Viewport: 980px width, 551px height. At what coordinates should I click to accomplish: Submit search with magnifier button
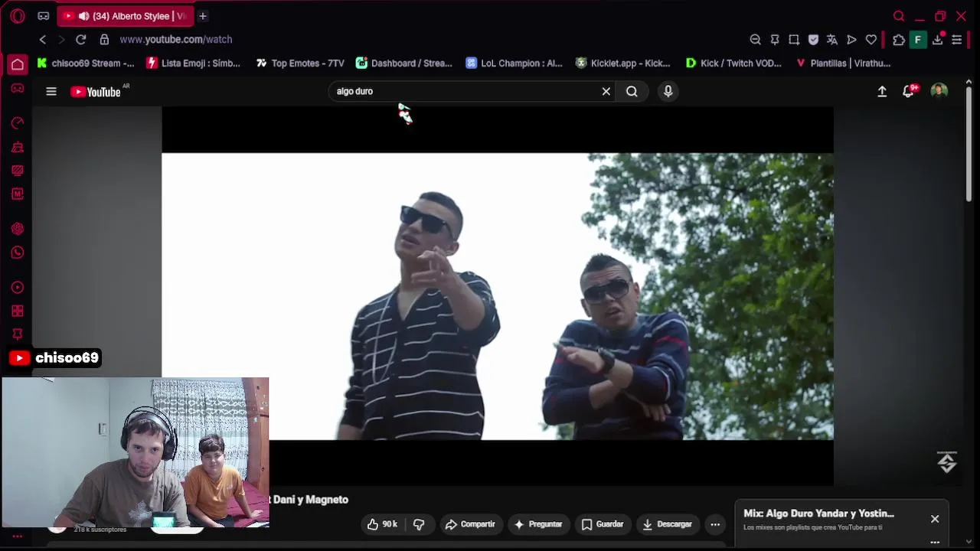point(632,91)
